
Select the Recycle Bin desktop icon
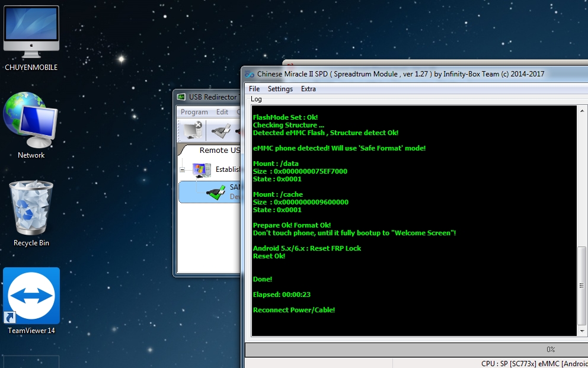tap(31, 207)
